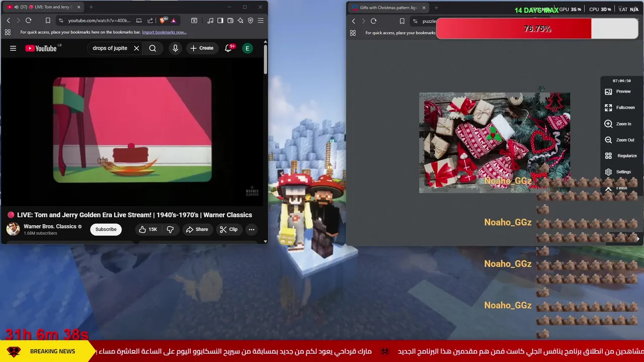
Task: Go back in the puzzle browser window
Action: [353, 21]
